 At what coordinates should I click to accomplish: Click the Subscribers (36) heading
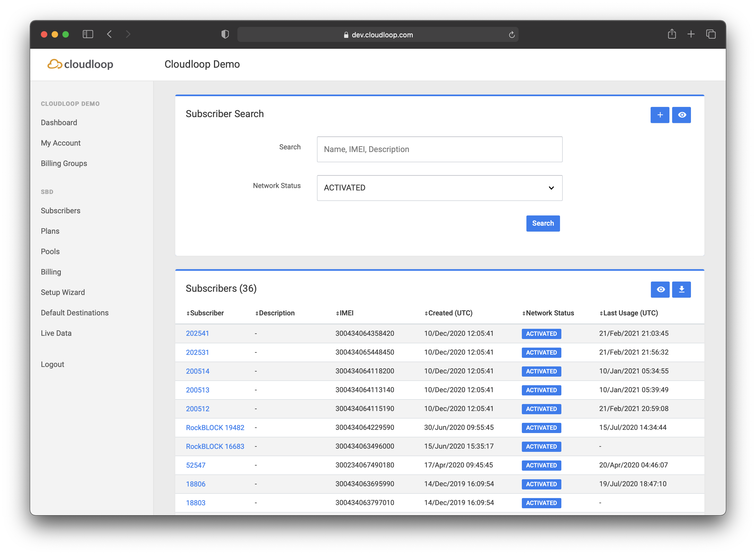pyautogui.click(x=221, y=289)
